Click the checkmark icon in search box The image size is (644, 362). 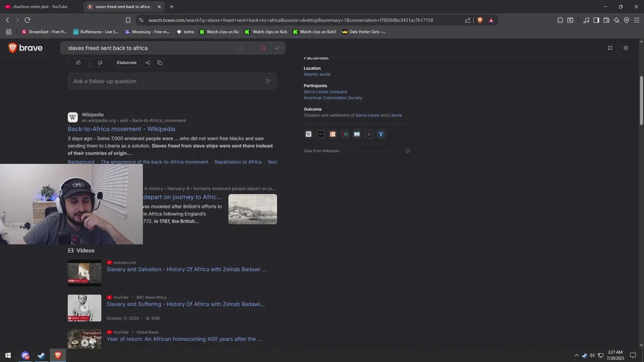pyautogui.click(x=277, y=48)
